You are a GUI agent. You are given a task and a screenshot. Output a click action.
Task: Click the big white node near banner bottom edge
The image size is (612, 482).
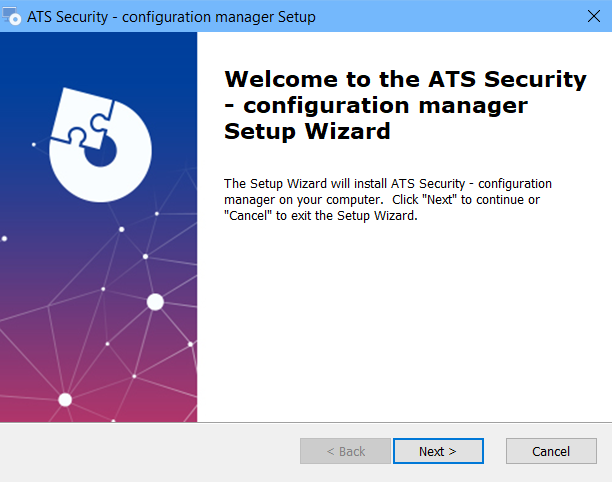pyautogui.click(x=65, y=400)
